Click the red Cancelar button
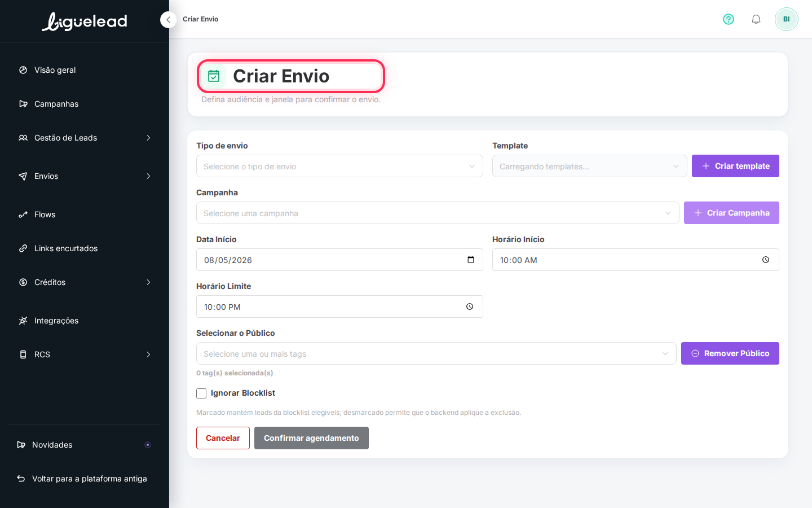This screenshot has height=508, width=812. point(223,438)
